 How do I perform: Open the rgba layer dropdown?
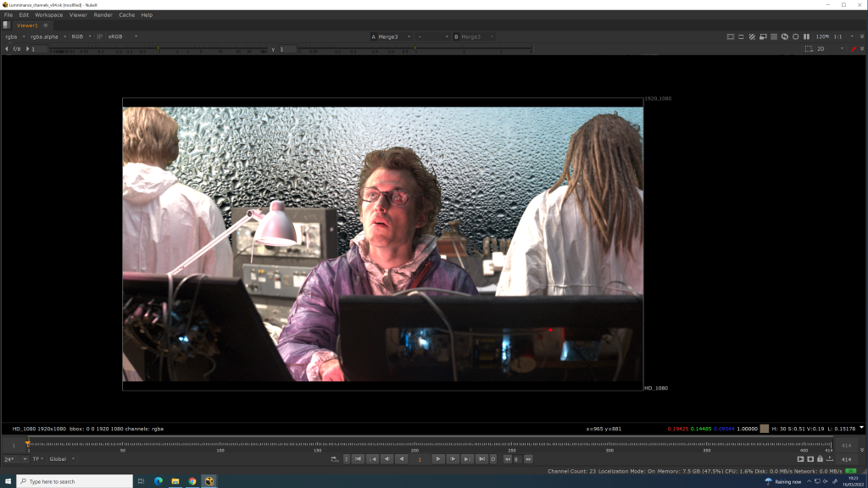(x=15, y=36)
